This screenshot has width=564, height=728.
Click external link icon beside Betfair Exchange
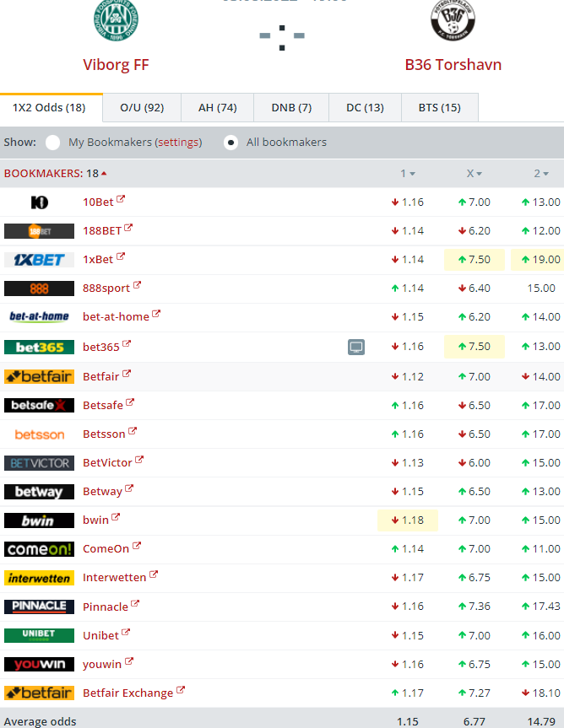[x=181, y=691]
